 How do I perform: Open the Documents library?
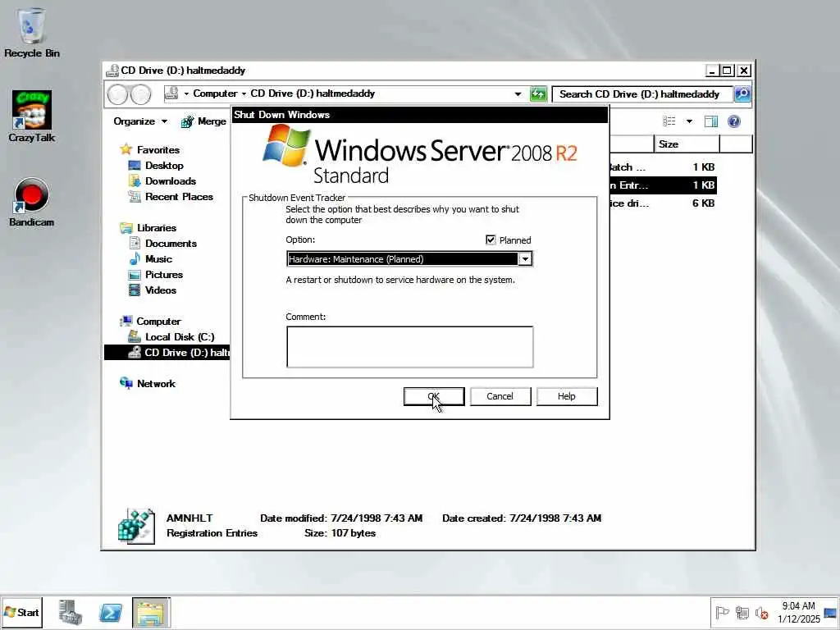pos(171,243)
